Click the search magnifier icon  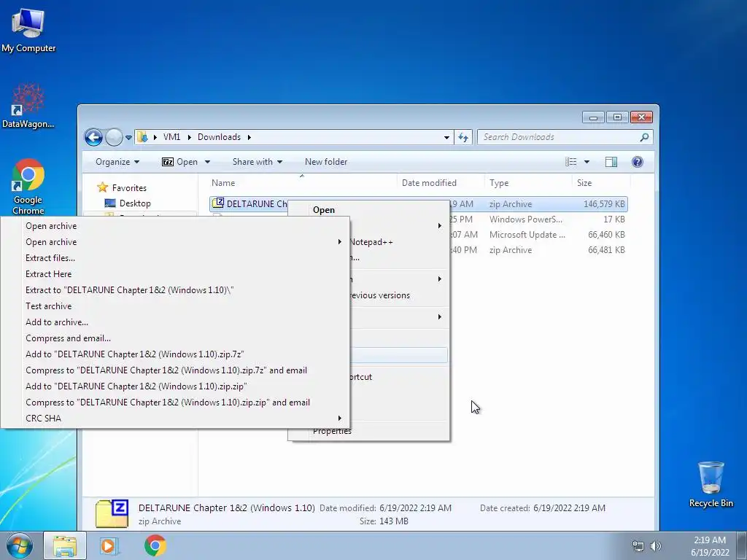(644, 137)
